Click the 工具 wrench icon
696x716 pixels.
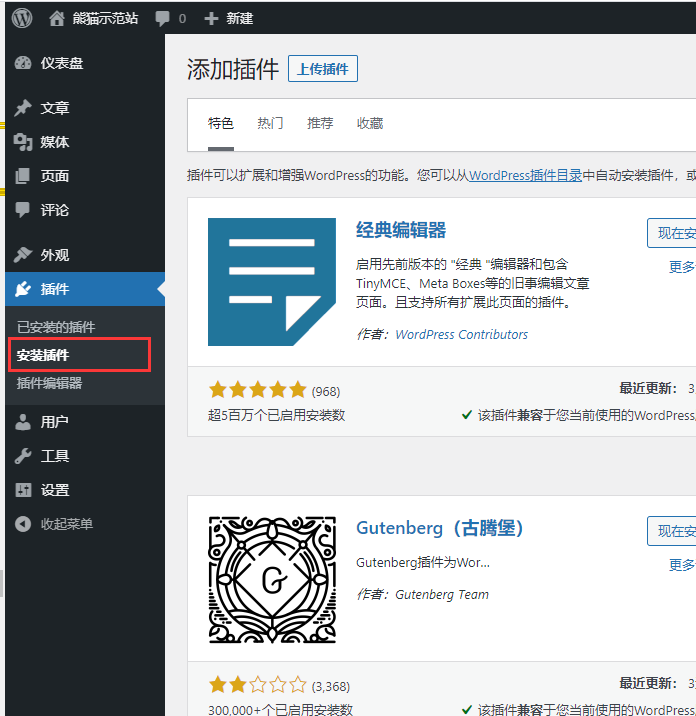pos(23,456)
